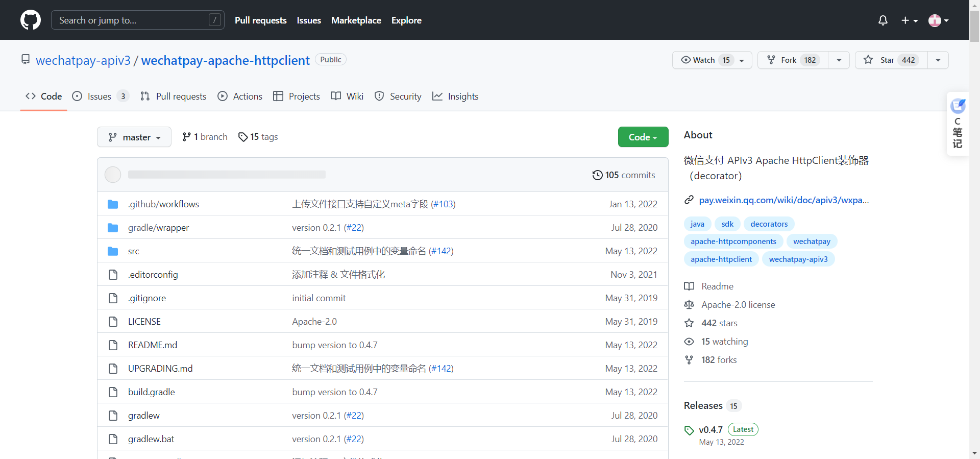Expand the Fork options dropdown arrow
Image resolution: width=980 pixels, height=459 pixels.
(839, 60)
